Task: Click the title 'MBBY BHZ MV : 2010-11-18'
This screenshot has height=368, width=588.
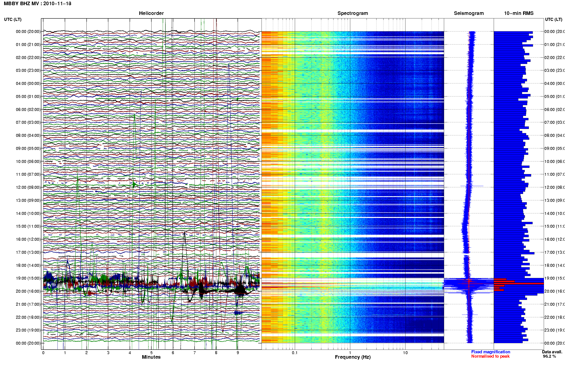Action: 37,4
